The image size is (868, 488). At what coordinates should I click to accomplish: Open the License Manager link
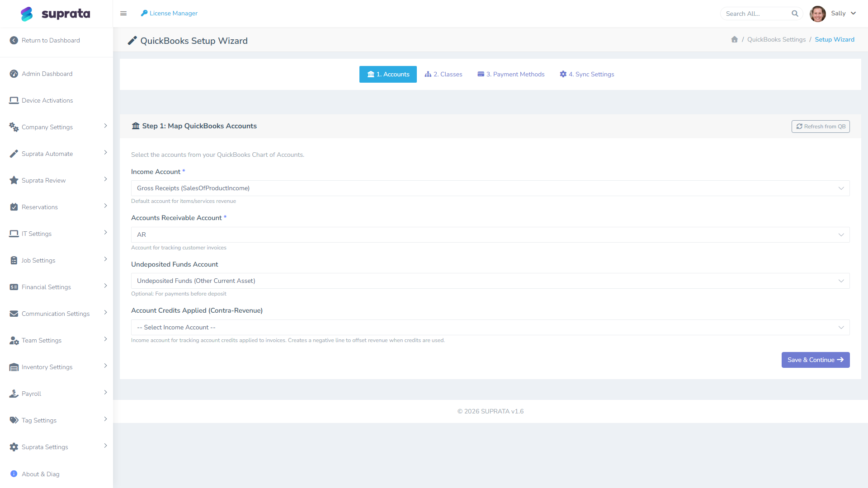point(169,13)
